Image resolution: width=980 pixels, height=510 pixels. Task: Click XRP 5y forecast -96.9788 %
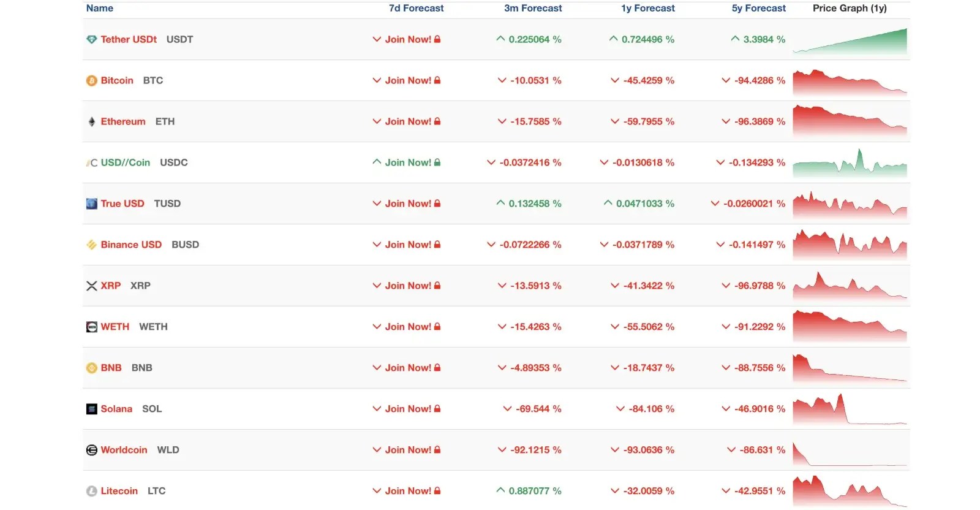(x=759, y=286)
